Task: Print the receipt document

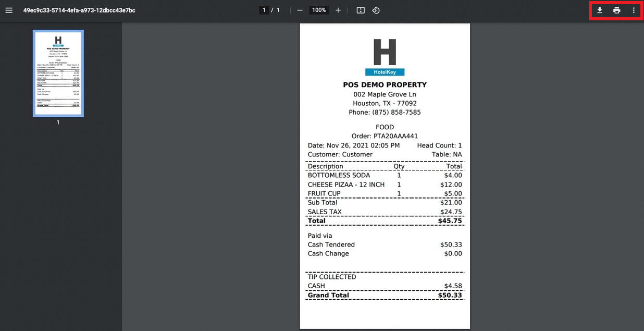Action: coord(617,10)
